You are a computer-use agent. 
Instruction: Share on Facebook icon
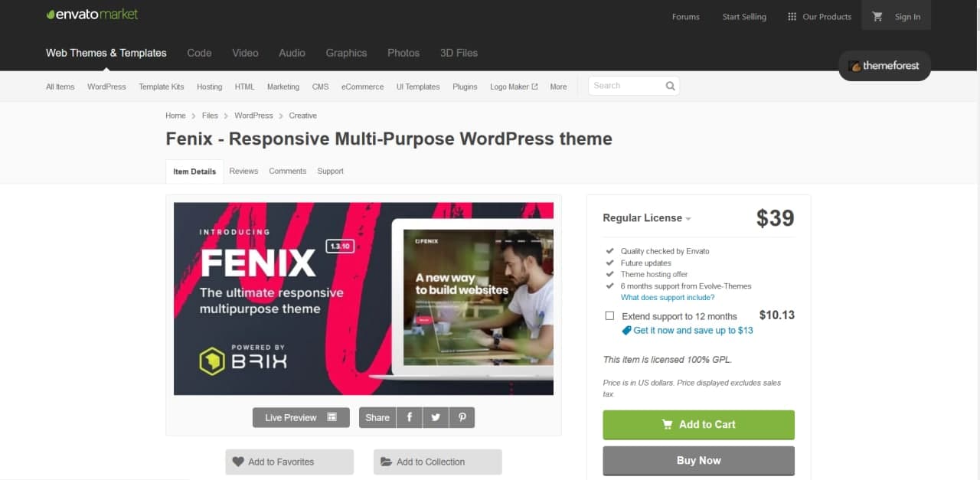(410, 417)
